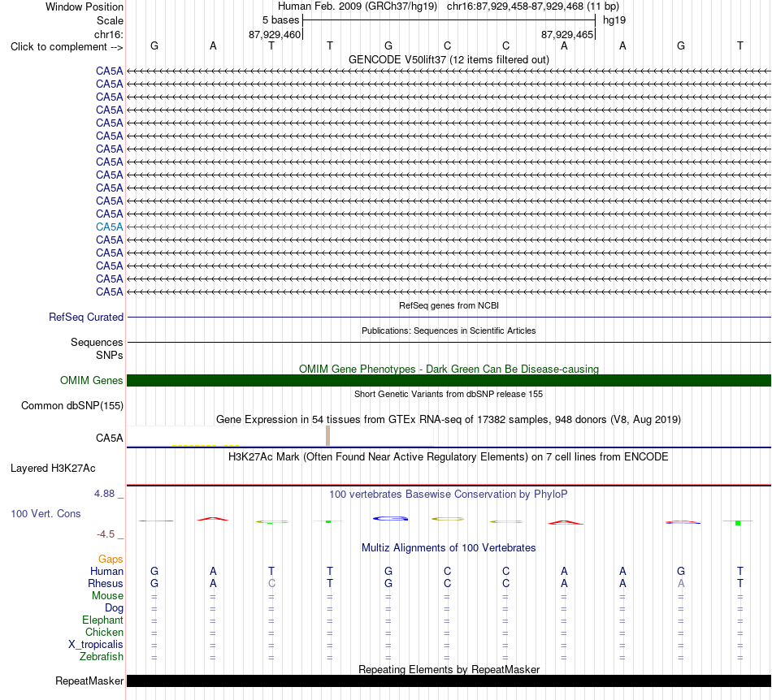Click the '100 Vert. Cons' track label
This screenshot has height=700, width=772.
click(x=46, y=513)
